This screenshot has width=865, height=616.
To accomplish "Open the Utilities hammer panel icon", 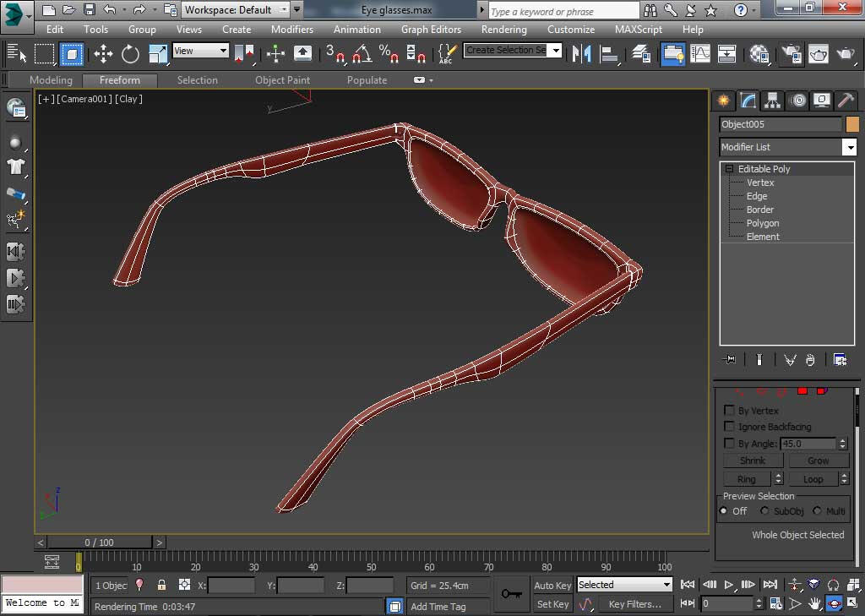I will [846, 101].
